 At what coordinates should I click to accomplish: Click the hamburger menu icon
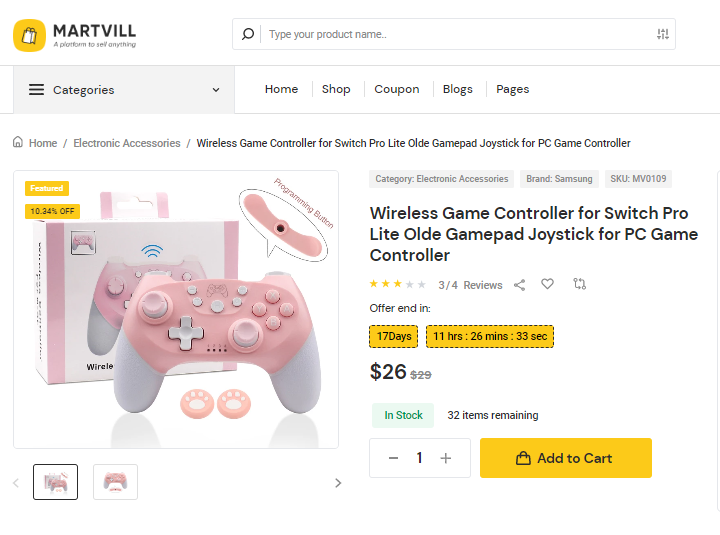pos(36,90)
